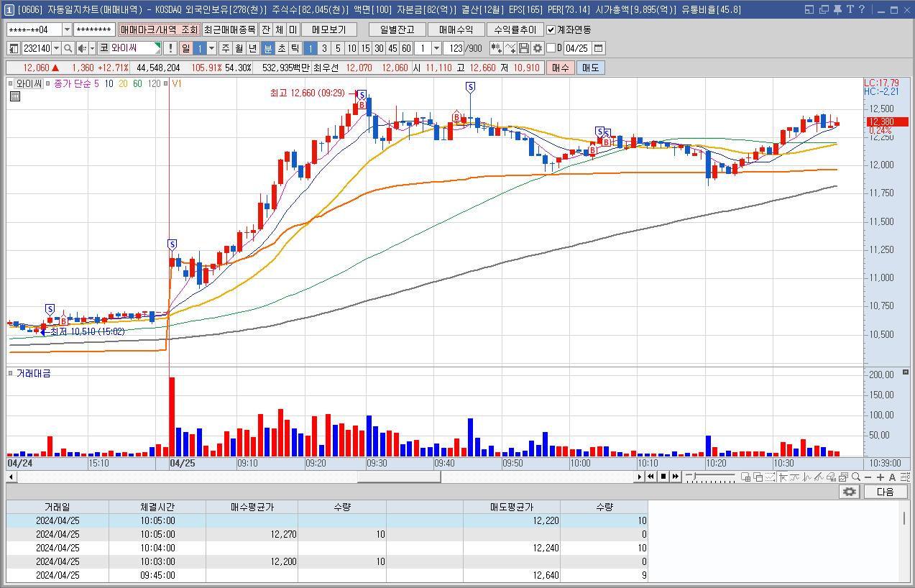The height and width of the screenshot is (588, 915).
Task: Click the stock search magnifier icon
Action: [x=68, y=48]
